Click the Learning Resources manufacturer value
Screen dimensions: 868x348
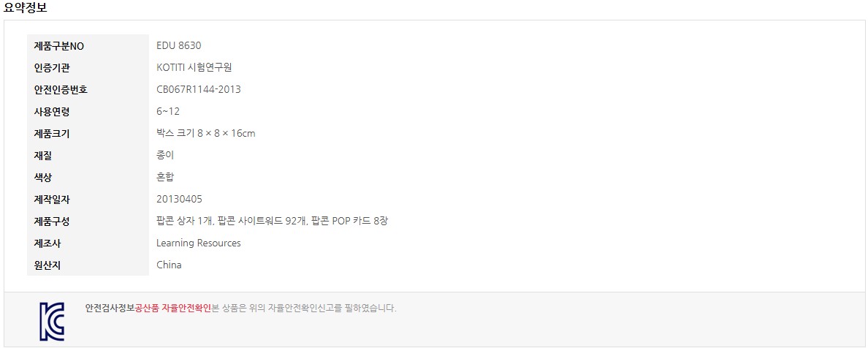(x=199, y=243)
